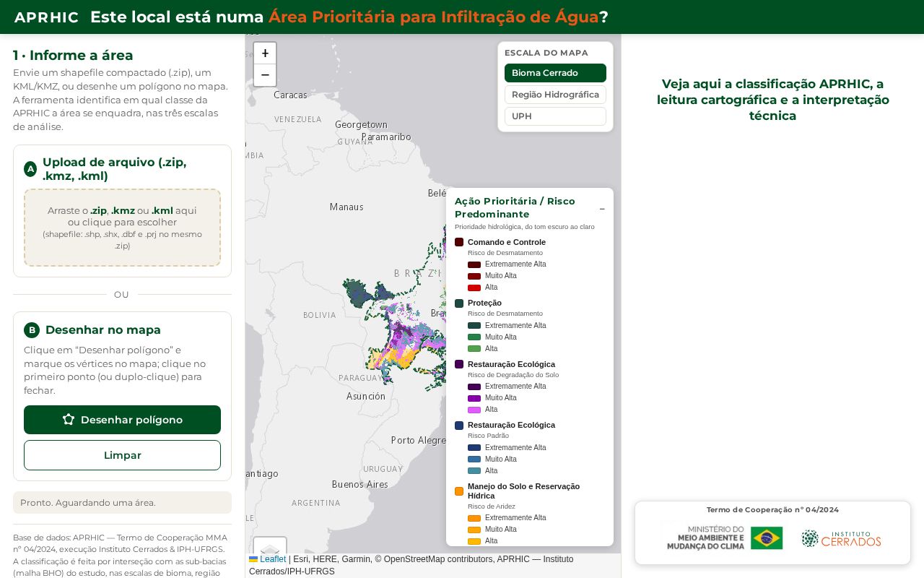924x578 pixels.
Task: Click the Instituto Cerrados logo
Action: [x=841, y=538]
